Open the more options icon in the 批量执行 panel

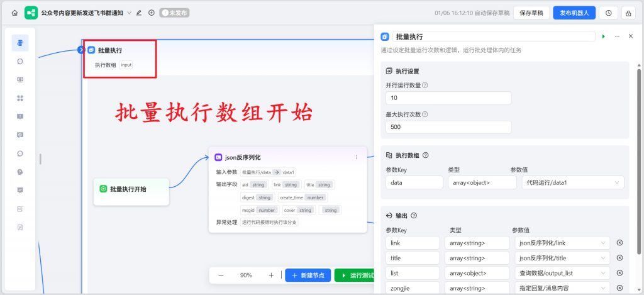(x=617, y=36)
